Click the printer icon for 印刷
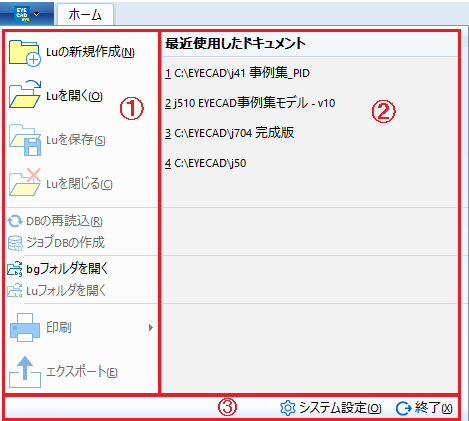 point(25,327)
